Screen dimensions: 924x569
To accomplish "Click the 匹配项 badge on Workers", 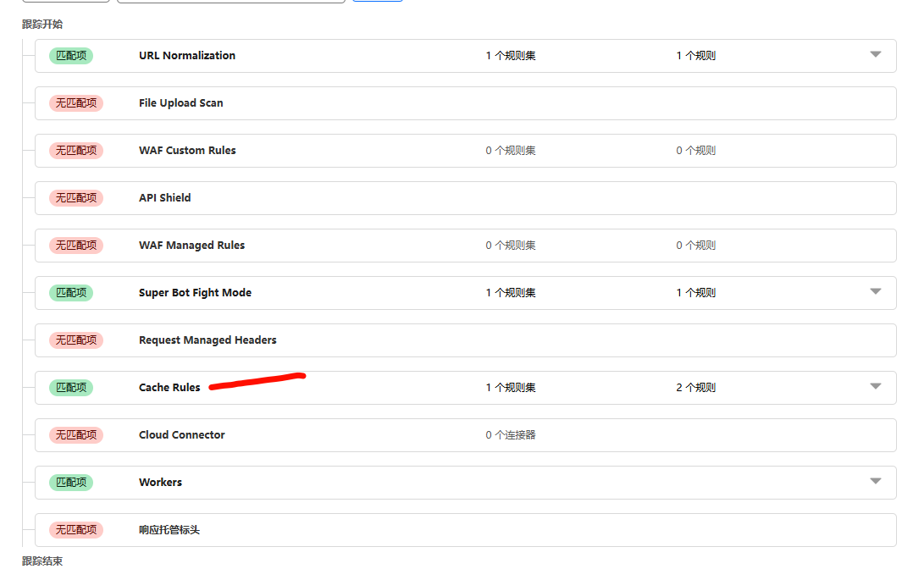I will 70,483.
